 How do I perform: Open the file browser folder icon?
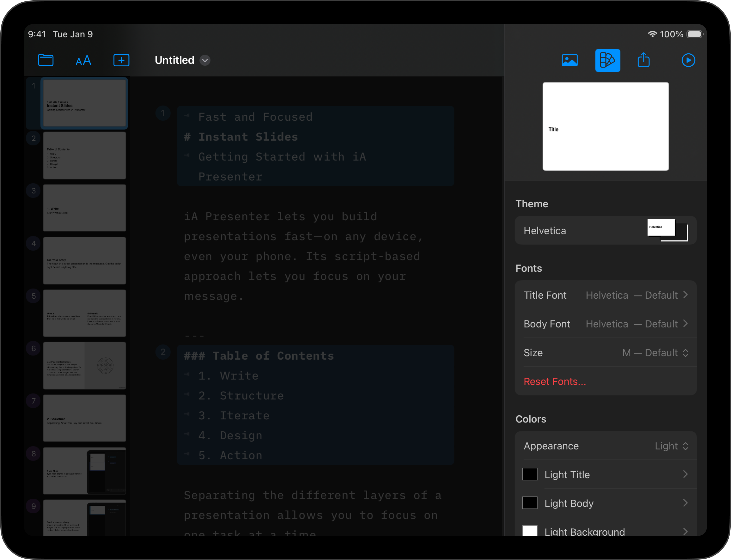pos(46,60)
